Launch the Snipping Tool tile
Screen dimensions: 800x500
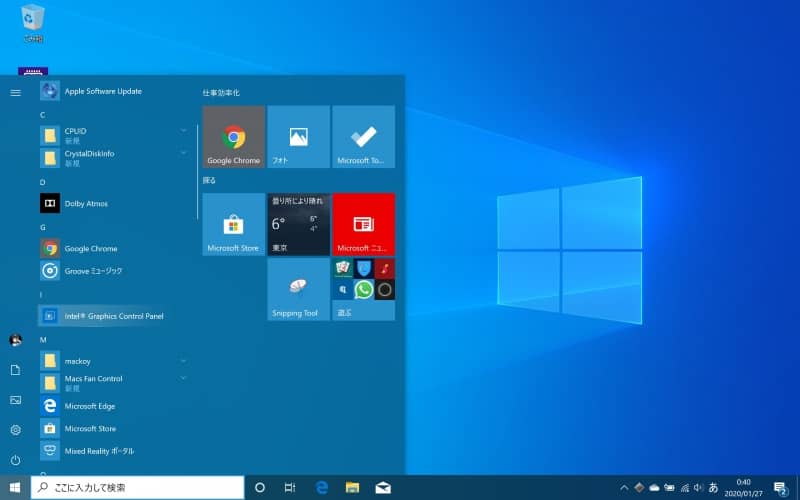pos(298,289)
